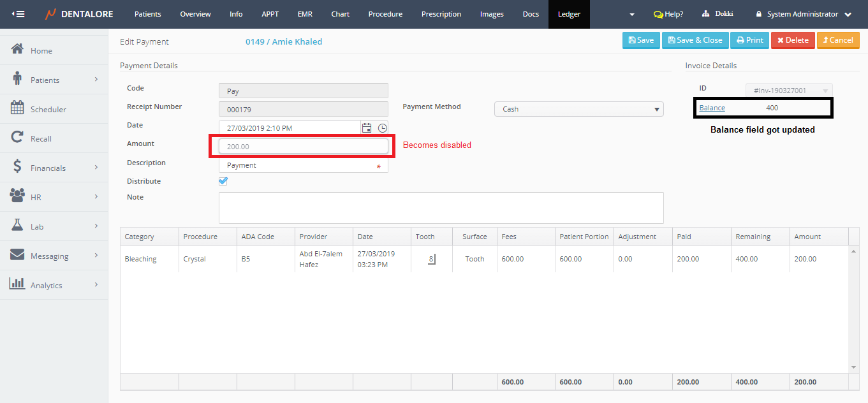Click the Recall refresh icon
This screenshot has height=403, width=868.
coord(18,138)
